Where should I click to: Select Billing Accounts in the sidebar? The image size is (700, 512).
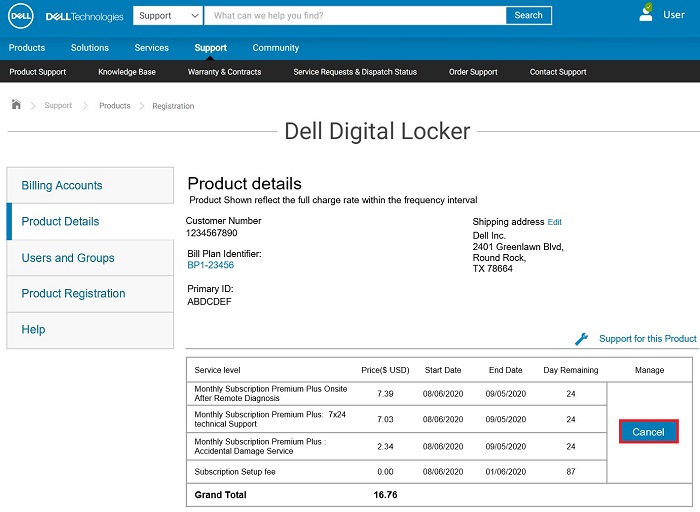click(90, 185)
